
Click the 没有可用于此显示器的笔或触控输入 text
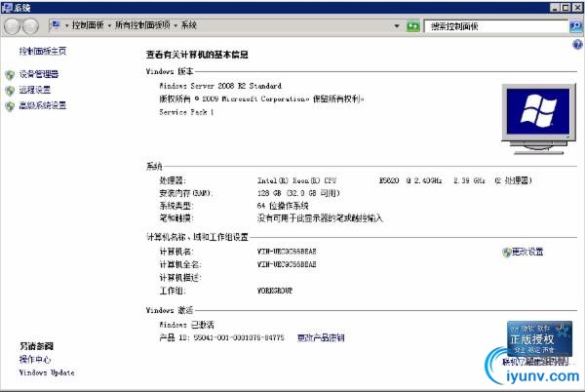(320, 218)
